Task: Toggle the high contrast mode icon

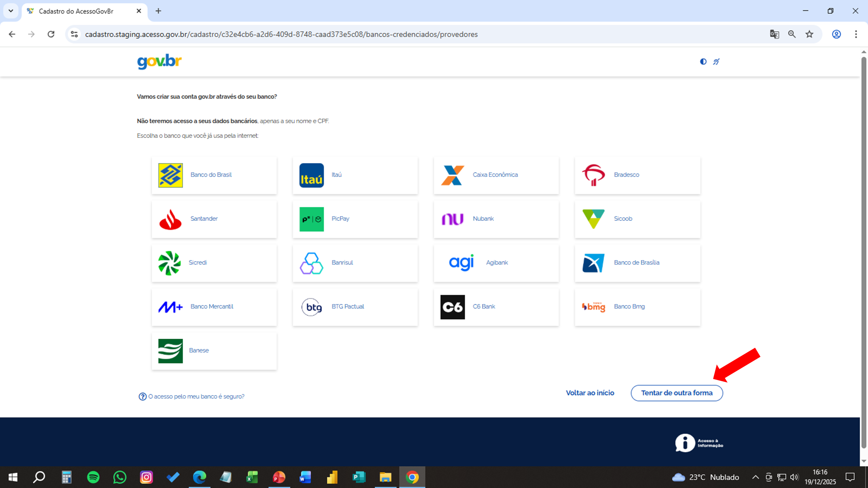Action: [703, 62]
